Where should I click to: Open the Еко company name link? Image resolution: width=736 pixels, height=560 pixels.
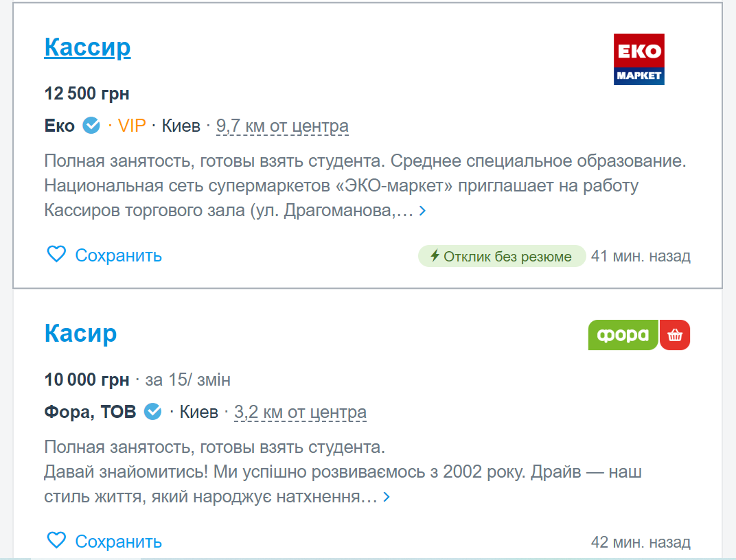pyautogui.click(x=60, y=126)
